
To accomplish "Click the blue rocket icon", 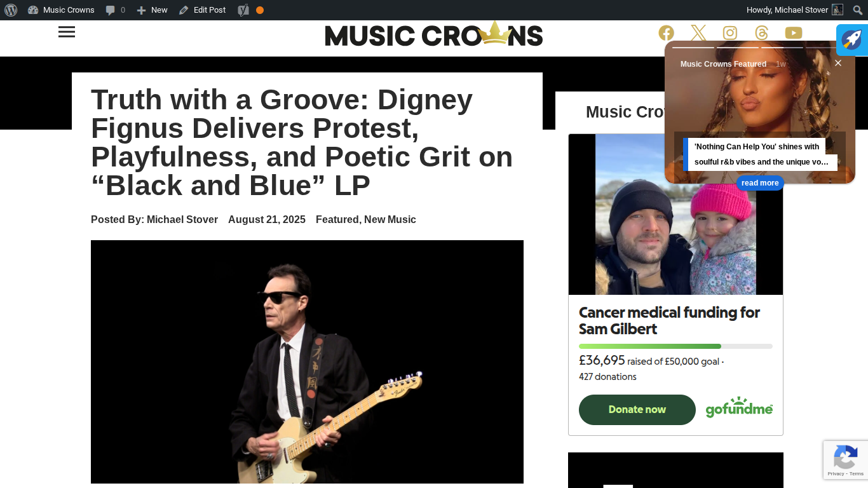I will coord(851,39).
